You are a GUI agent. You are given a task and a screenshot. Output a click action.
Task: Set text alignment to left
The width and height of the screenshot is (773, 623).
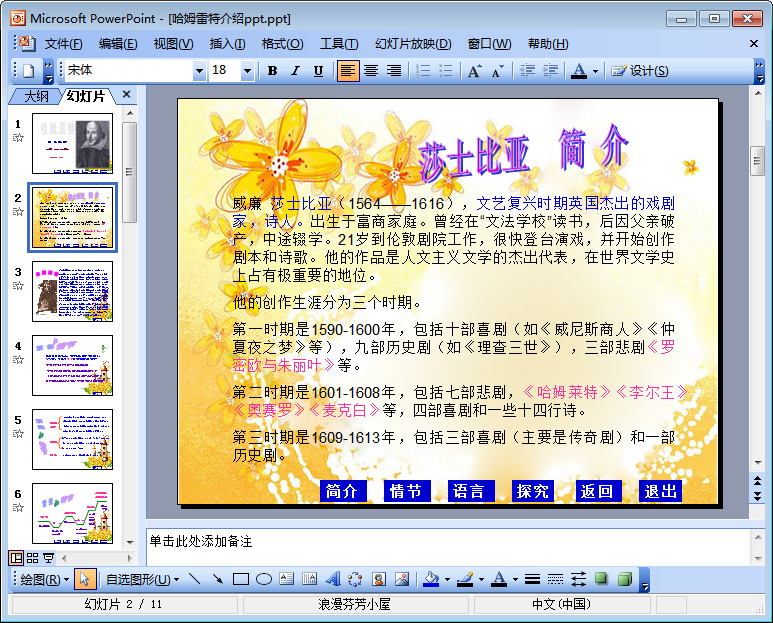pyautogui.click(x=348, y=71)
